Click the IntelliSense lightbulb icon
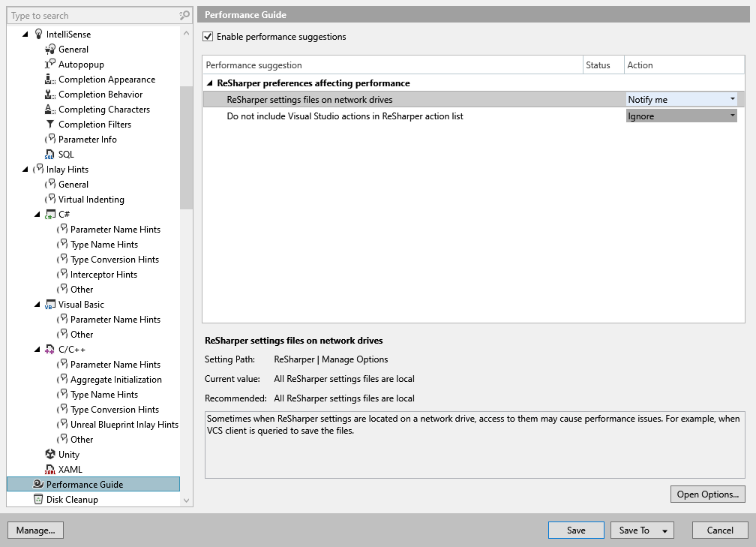 click(x=38, y=34)
